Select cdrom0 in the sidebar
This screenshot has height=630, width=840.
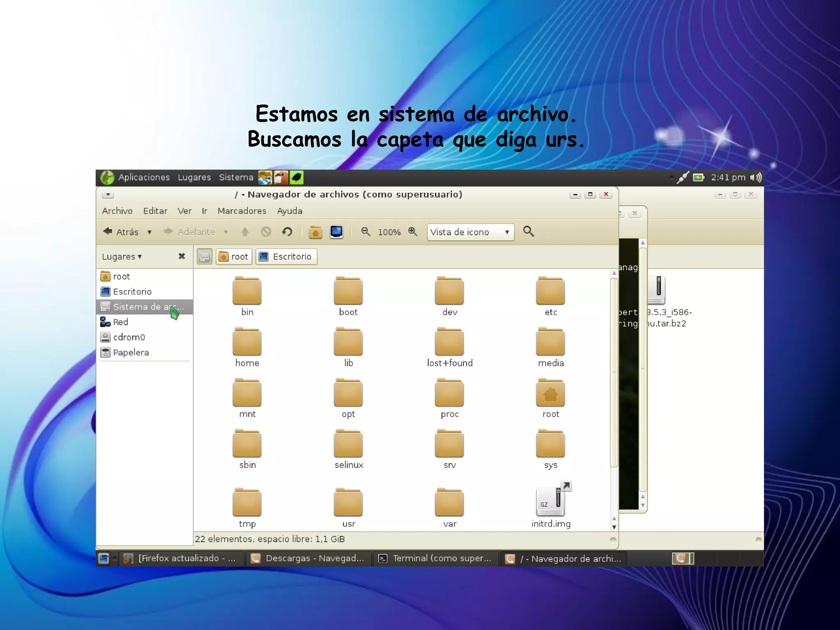tap(145, 337)
